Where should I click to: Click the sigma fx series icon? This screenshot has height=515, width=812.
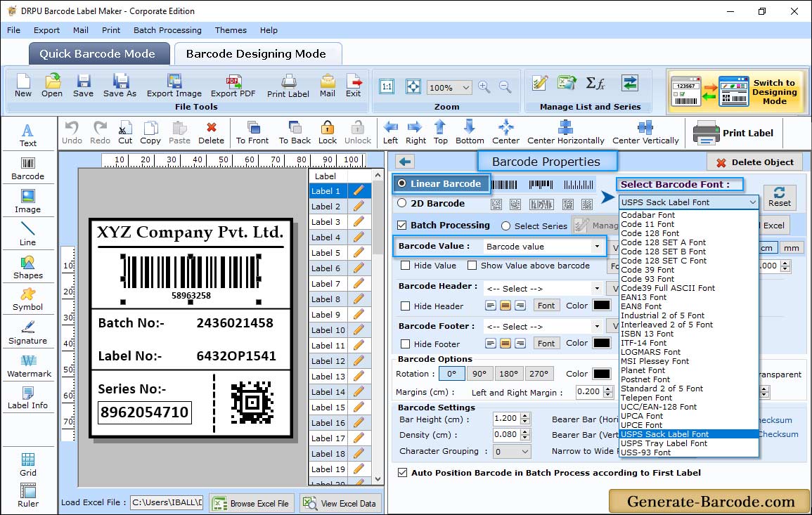click(595, 83)
